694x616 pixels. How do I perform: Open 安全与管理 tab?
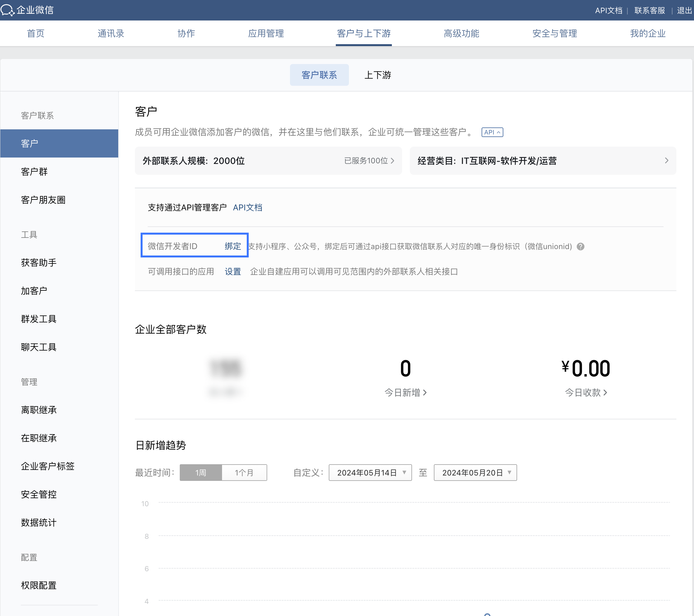[554, 33]
